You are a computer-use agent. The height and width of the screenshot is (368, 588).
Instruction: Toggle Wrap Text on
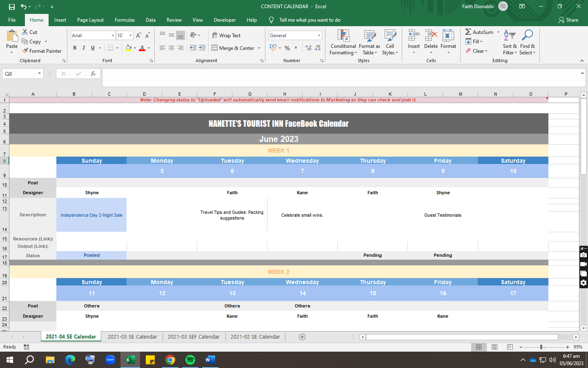pyautogui.click(x=226, y=36)
